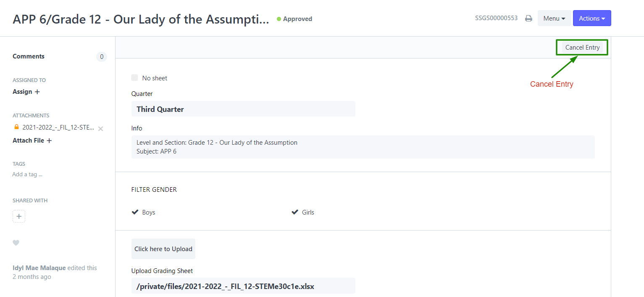The width and height of the screenshot is (644, 297).
Task: Click the Click here to Upload button
Action: coord(163,249)
